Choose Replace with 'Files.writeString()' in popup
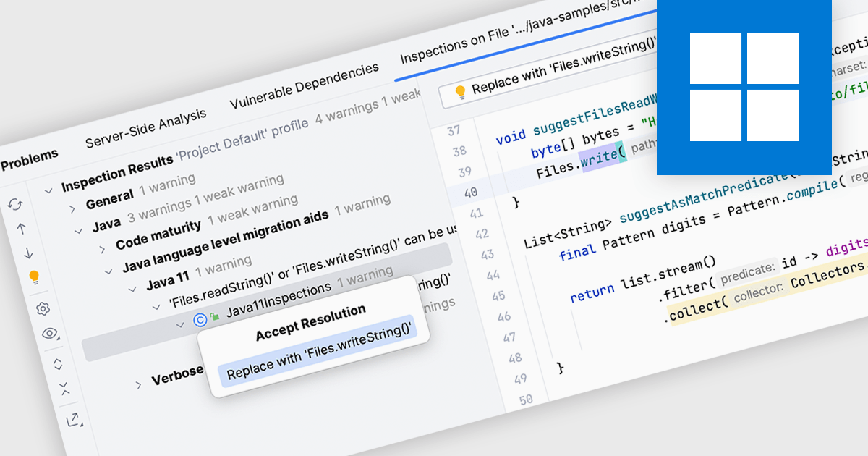The height and width of the screenshot is (456, 868). (x=319, y=351)
